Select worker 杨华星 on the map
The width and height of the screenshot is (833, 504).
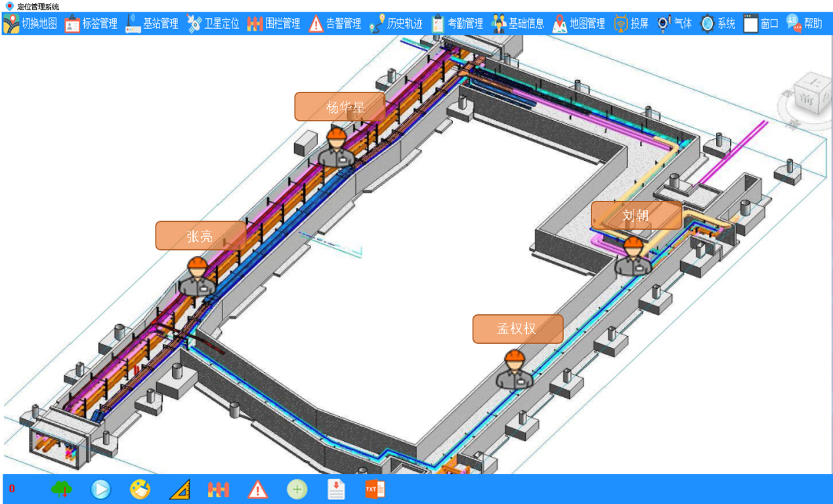coord(337,148)
